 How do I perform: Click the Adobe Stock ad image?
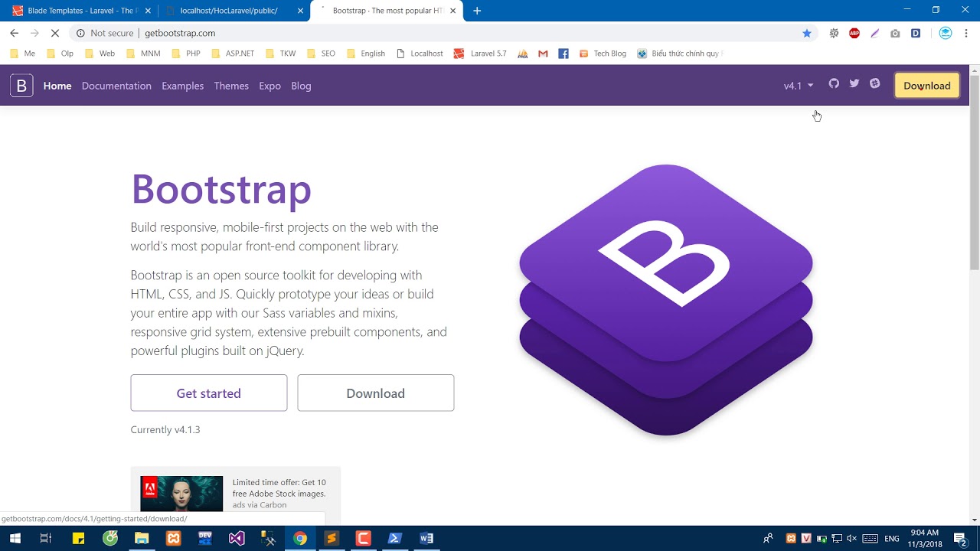pos(181,494)
